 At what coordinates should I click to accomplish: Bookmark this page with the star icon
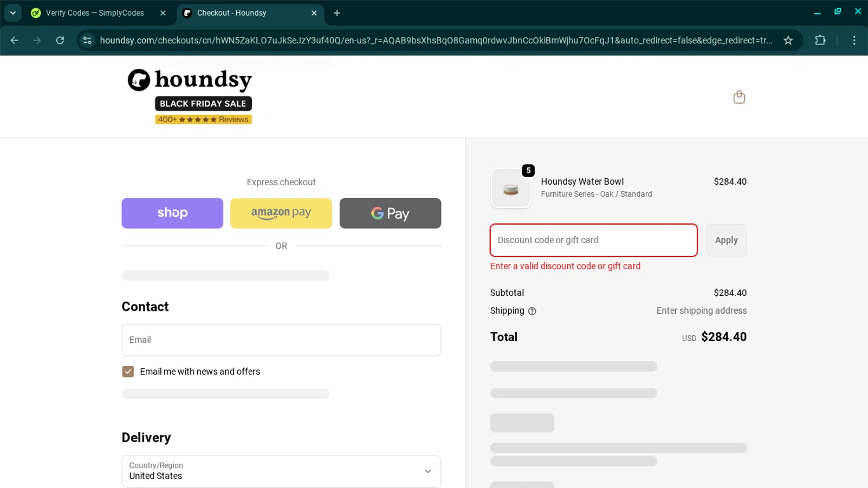788,41
